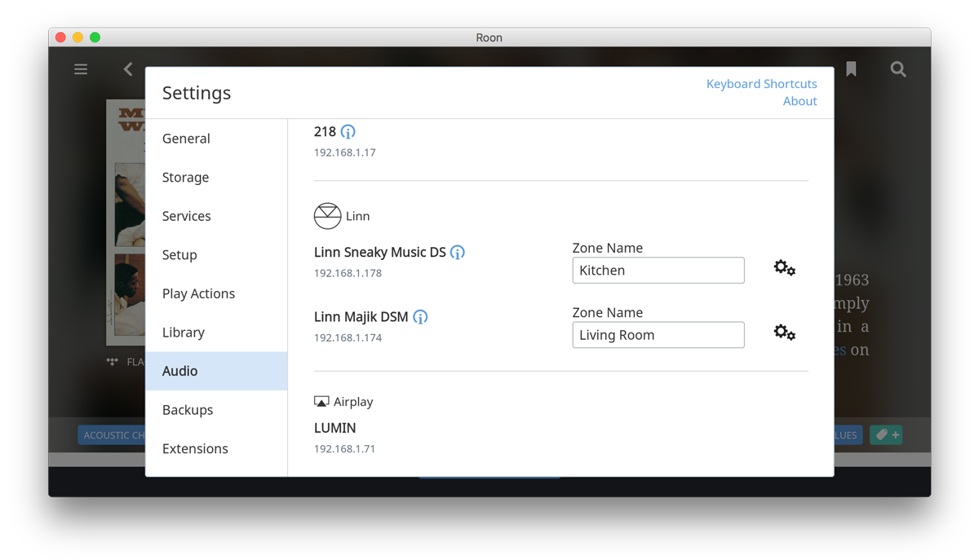Select Extensions in settings sidebar
This screenshot has width=979, height=560.
[x=195, y=448]
